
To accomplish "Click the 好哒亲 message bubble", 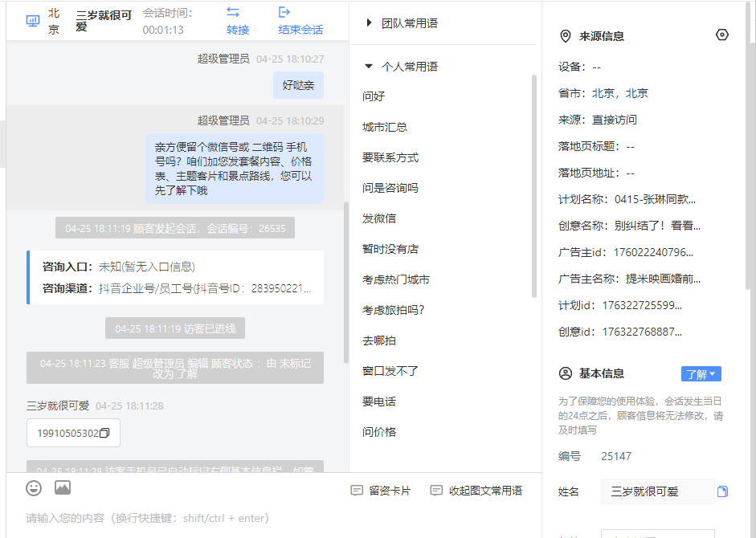I will (x=298, y=85).
